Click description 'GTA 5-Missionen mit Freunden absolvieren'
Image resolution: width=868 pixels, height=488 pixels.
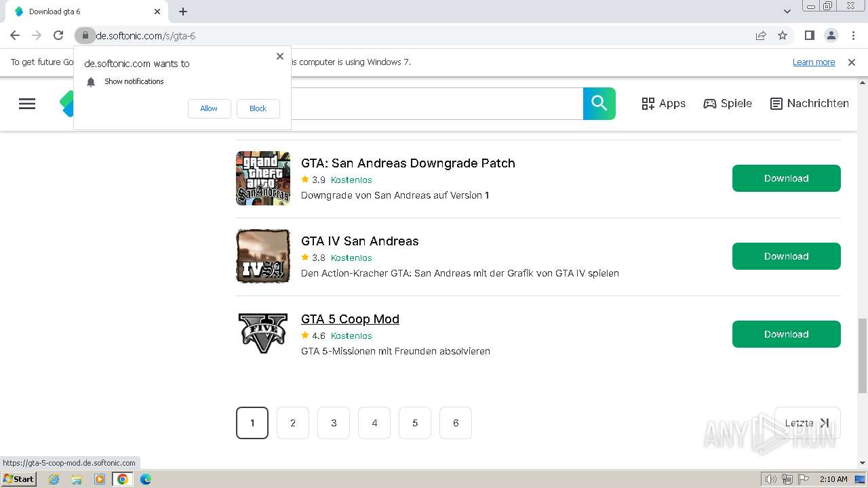pyautogui.click(x=395, y=351)
